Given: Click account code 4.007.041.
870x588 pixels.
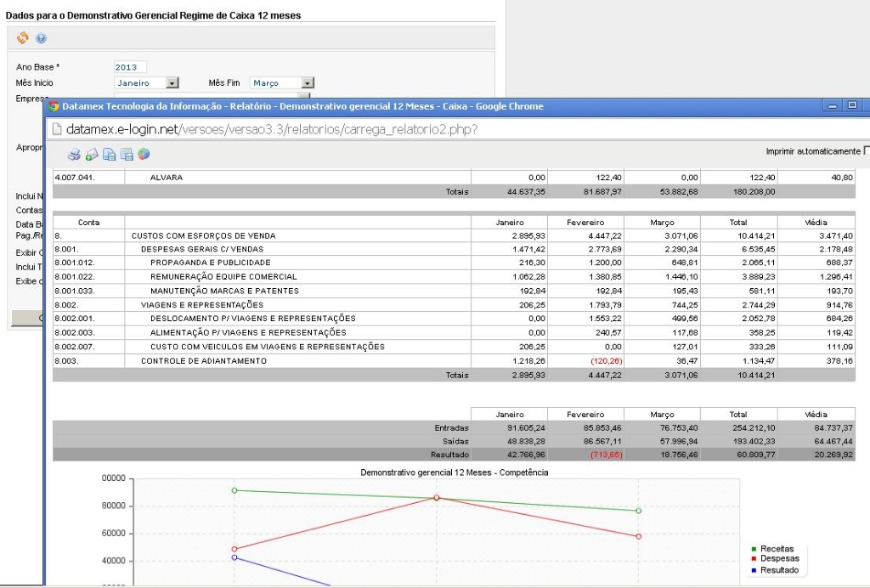Looking at the screenshot, I should tap(75, 178).
